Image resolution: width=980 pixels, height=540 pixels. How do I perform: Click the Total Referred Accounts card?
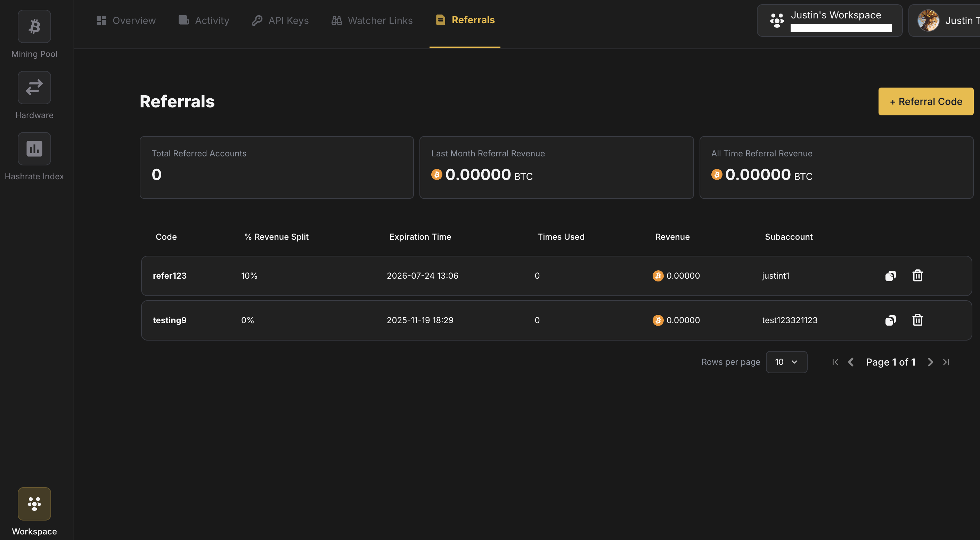point(277,168)
